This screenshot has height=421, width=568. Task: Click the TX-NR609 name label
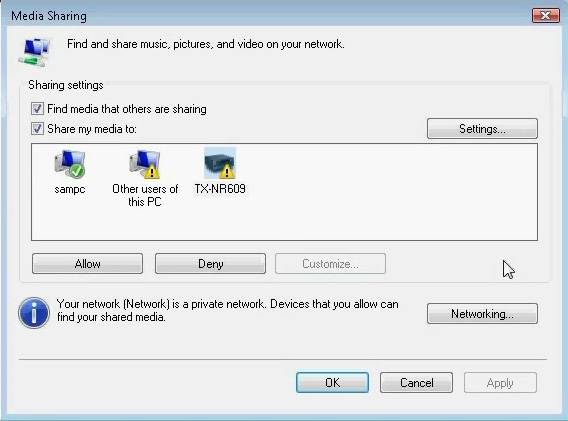tap(220, 189)
